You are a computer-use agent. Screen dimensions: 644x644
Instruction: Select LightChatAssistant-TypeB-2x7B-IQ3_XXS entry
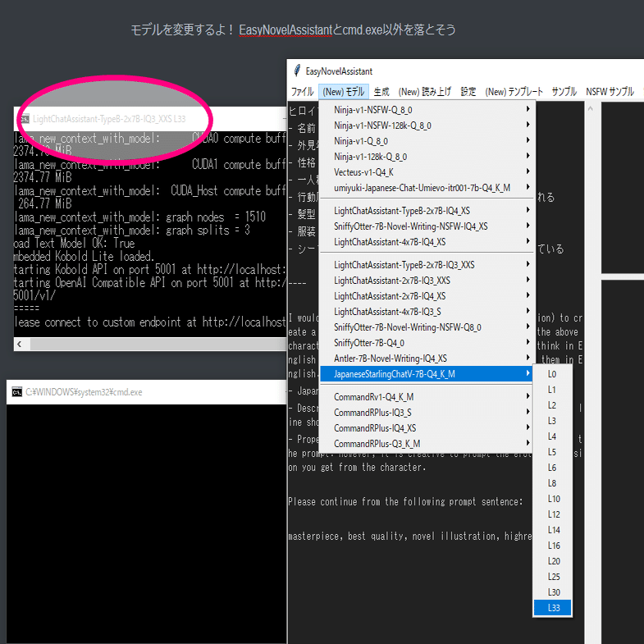click(x=427, y=265)
